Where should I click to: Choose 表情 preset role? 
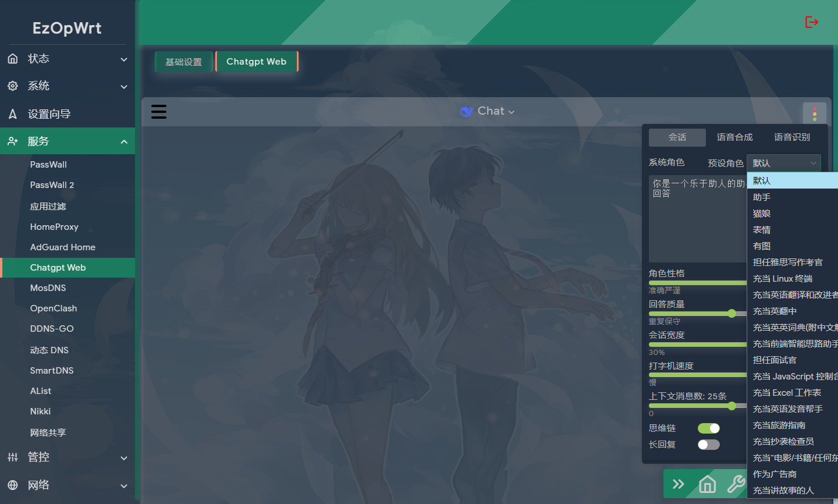(793, 230)
